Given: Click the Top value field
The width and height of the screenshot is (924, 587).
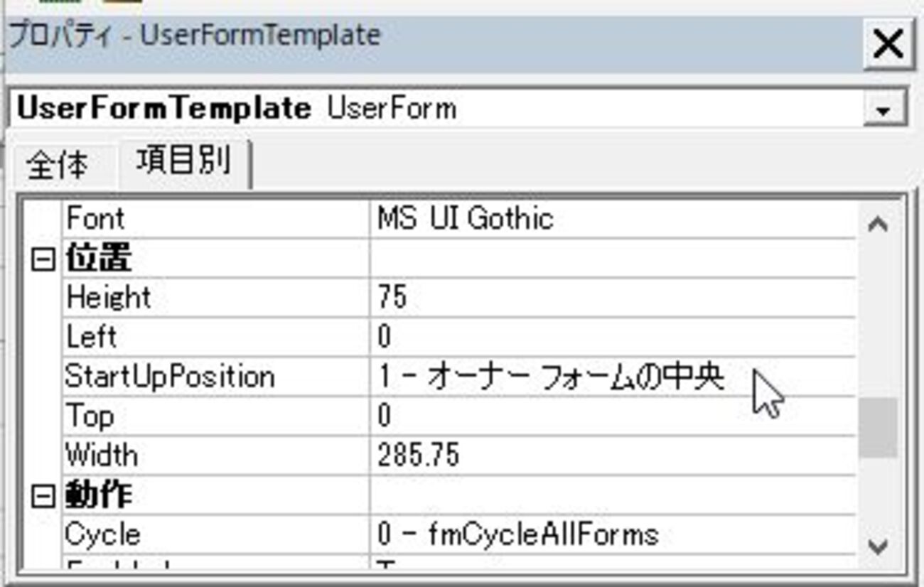Looking at the screenshot, I should (x=611, y=416).
